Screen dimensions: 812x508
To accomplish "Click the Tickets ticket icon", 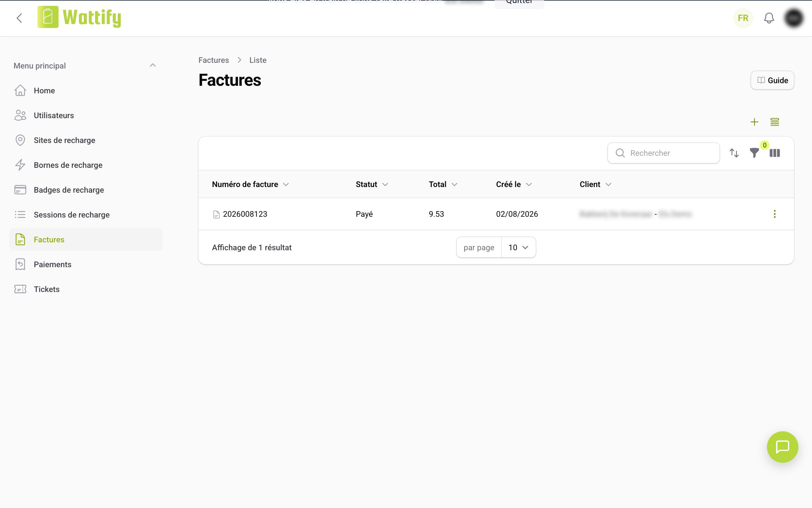I will click(x=20, y=289).
